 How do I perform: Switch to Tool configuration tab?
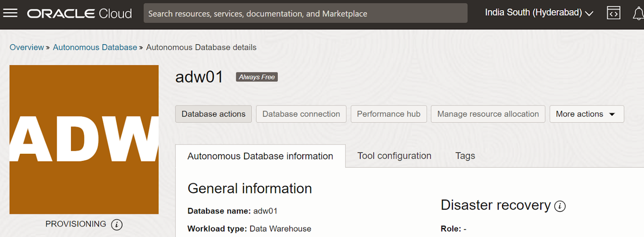coord(394,156)
